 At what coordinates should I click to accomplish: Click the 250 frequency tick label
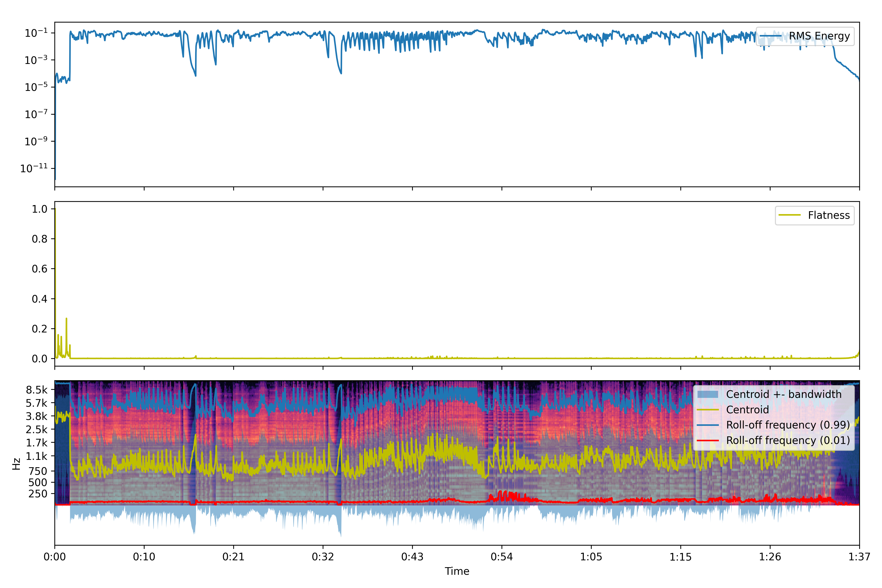point(38,494)
